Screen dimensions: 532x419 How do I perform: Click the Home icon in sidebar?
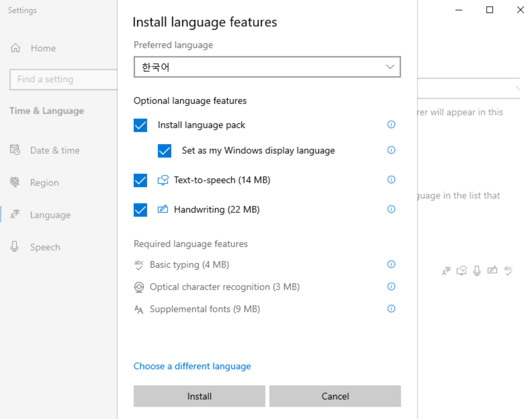(x=15, y=48)
